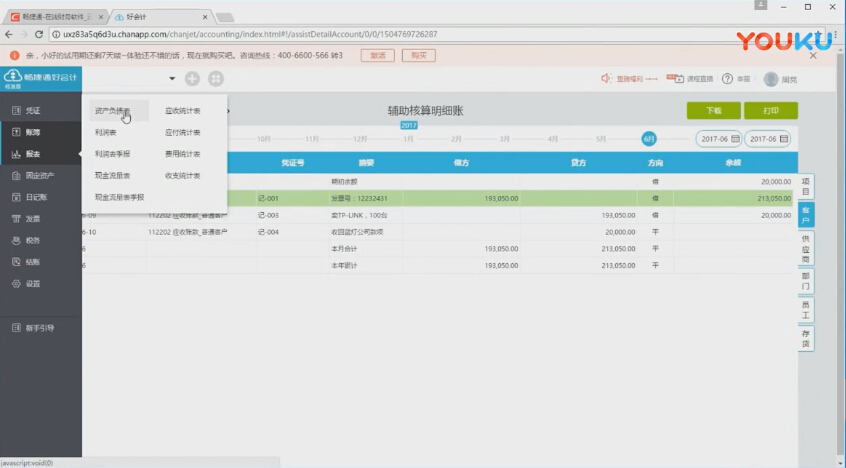
Task: Click the user avatar 周亮
Action: click(771, 79)
